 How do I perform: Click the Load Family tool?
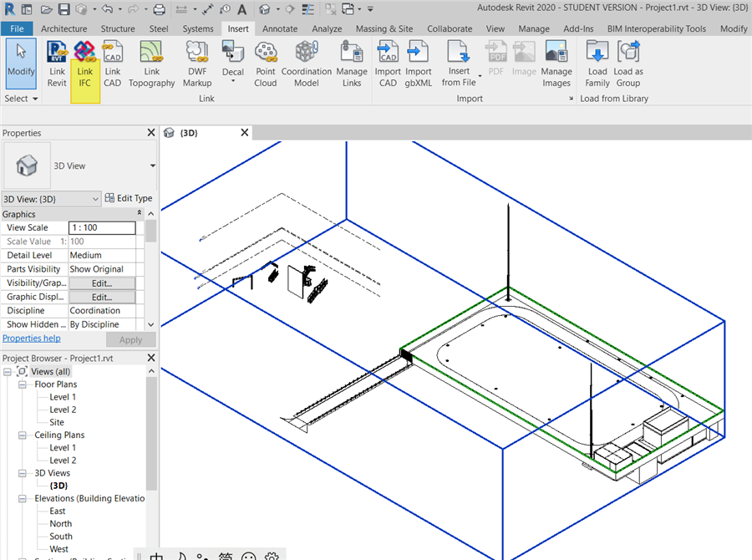597,64
